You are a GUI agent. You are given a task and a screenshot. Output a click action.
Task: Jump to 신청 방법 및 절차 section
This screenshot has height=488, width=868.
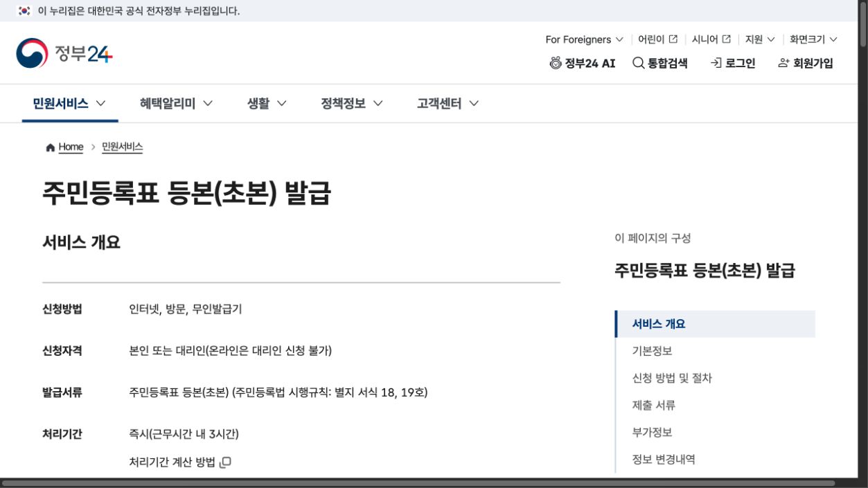click(672, 378)
